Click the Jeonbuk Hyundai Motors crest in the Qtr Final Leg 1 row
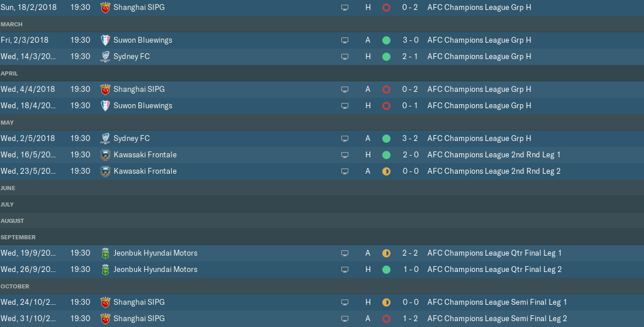This screenshot has height=327, width=644. click(105, 253)
